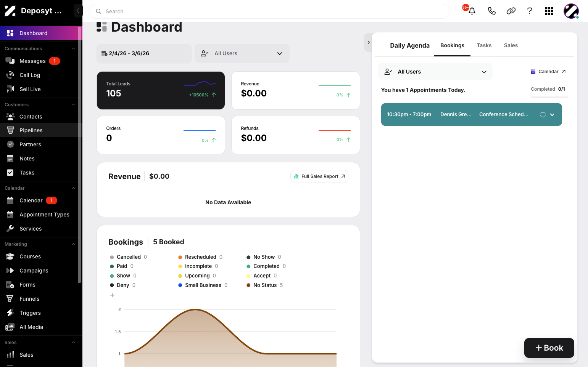Screen dimensions: 588x367
Task: Collapse the Marketing section
Action: coord(73,244)
